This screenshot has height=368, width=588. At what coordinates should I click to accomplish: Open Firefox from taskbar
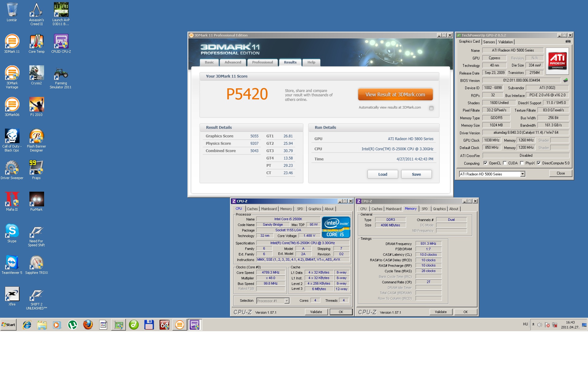coord(88,325)
